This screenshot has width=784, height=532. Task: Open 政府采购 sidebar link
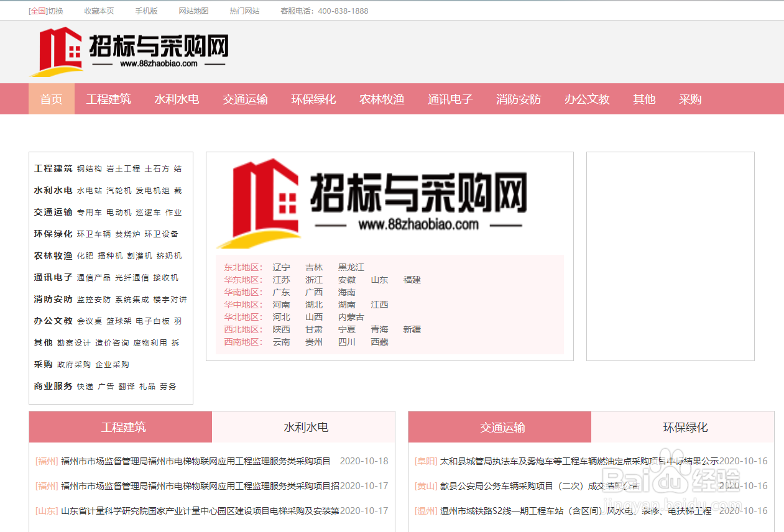click(74, 365)
